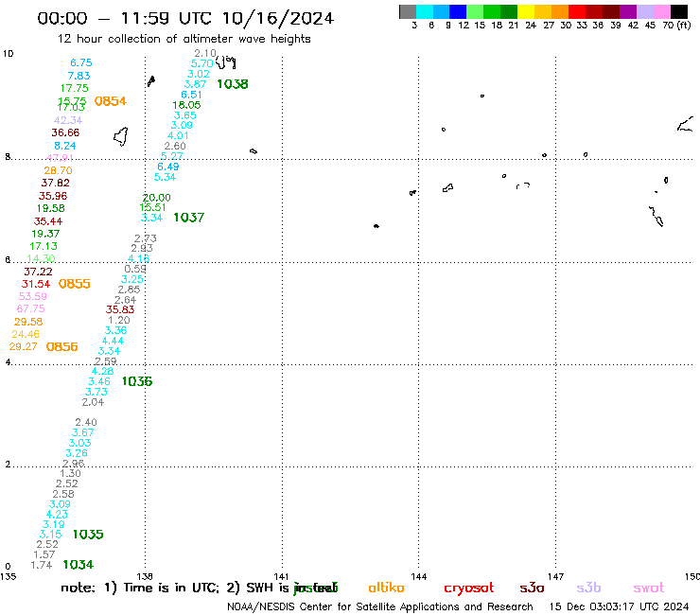The height and width of the screenshot is (615, 700).
Task: Click the wave height value '6.51'
Action: (x=191, y=95)
